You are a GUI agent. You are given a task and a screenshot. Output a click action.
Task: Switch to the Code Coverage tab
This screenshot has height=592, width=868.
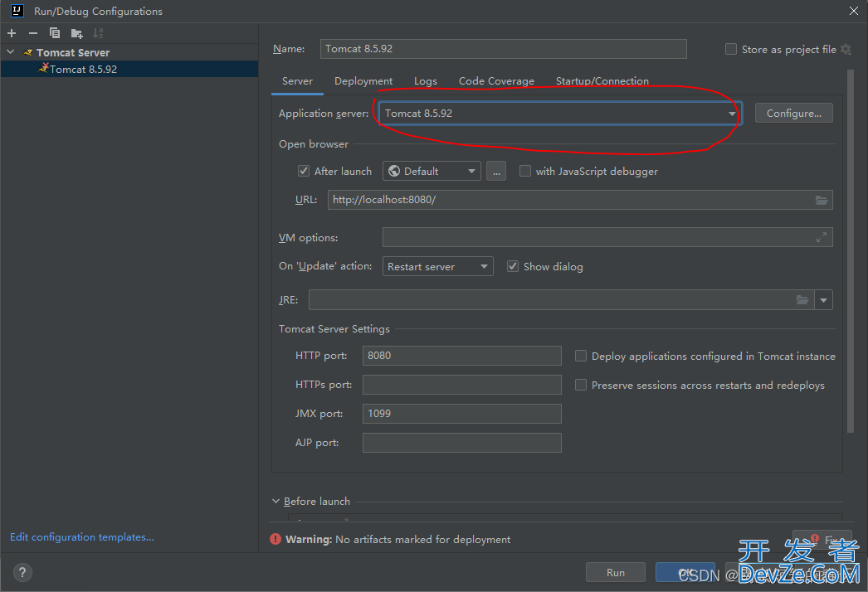pos(496,81)
